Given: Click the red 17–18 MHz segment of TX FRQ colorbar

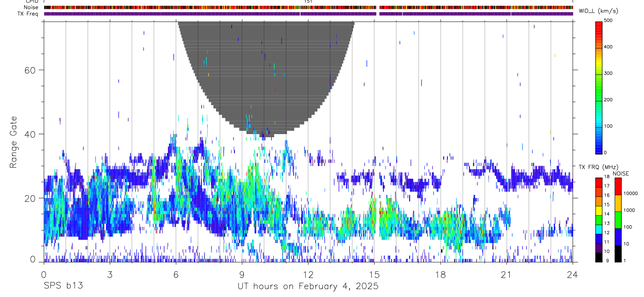Looking at the screenshot, I should (599, 182).
